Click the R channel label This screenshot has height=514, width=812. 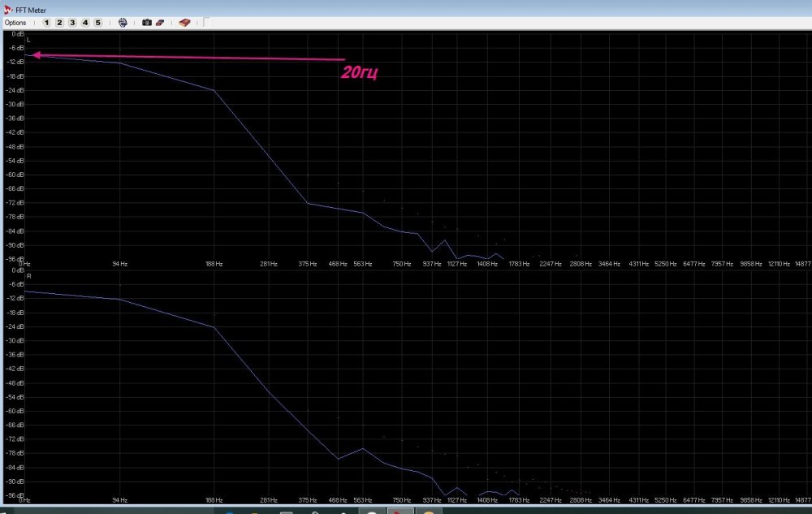(28, 277)
